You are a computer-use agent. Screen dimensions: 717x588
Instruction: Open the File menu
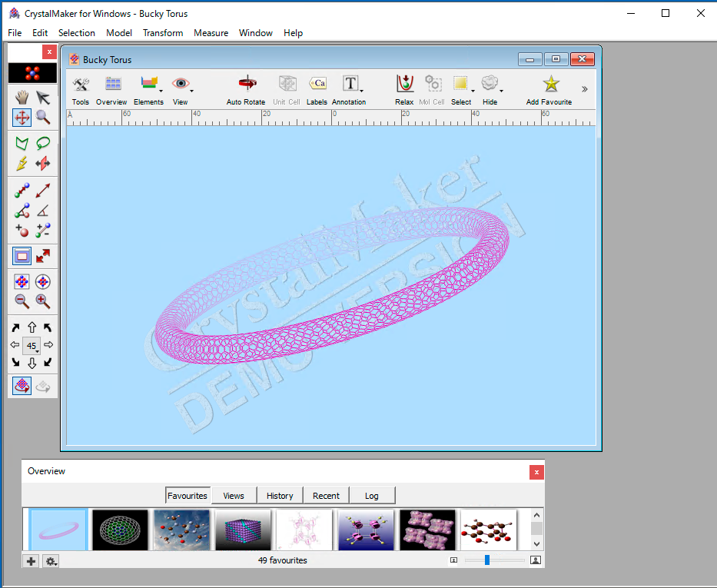point(15,33)
